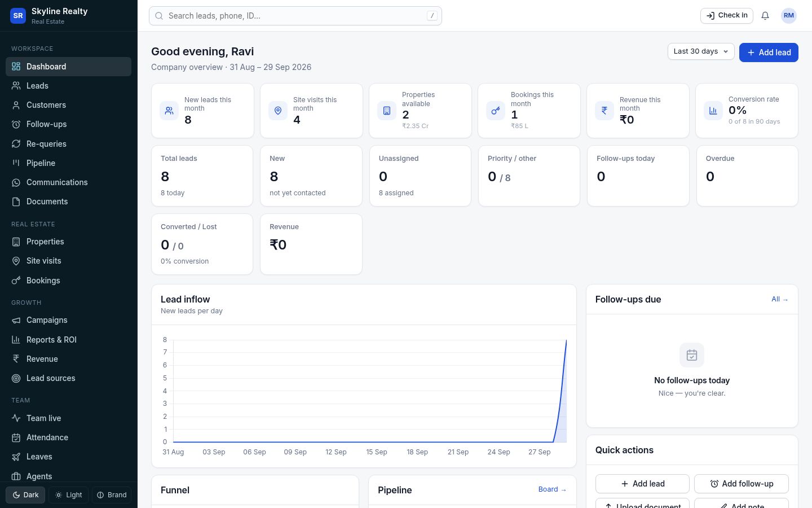The image size is (812, 508).
Task: Click the chart icon on Conversion rate card
Action: pos(713,111)
